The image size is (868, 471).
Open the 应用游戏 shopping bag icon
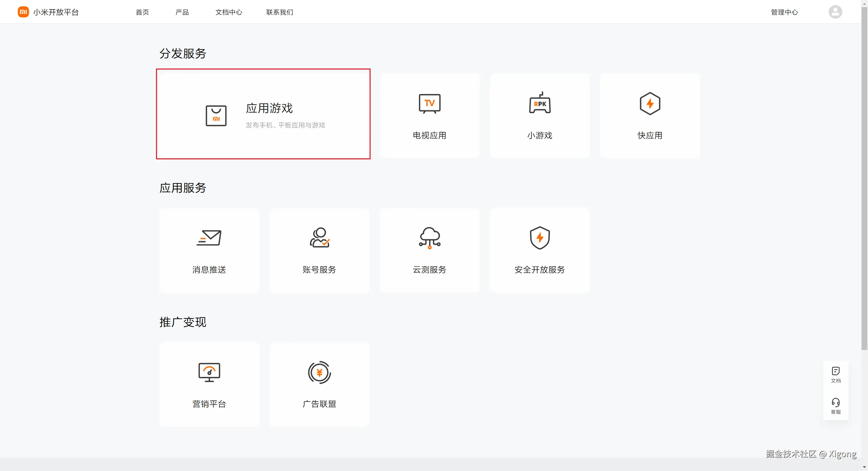[x=216, y=116]
